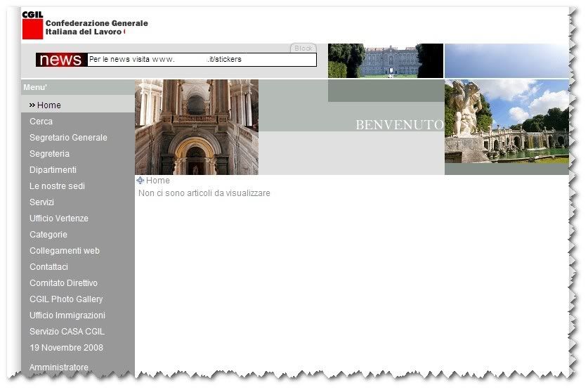588x390 pixels.
Task: Click the palace staircase interior image
Action: pyautogui.click(x=196, y=127)
